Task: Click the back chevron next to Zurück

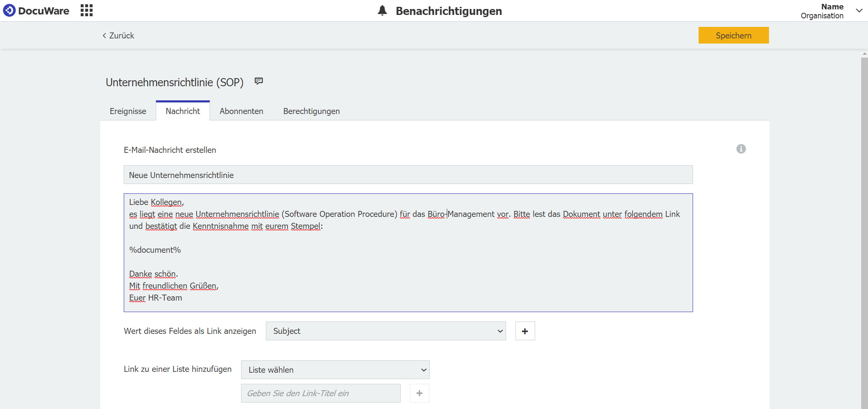Action: click(x=104, y=35)
